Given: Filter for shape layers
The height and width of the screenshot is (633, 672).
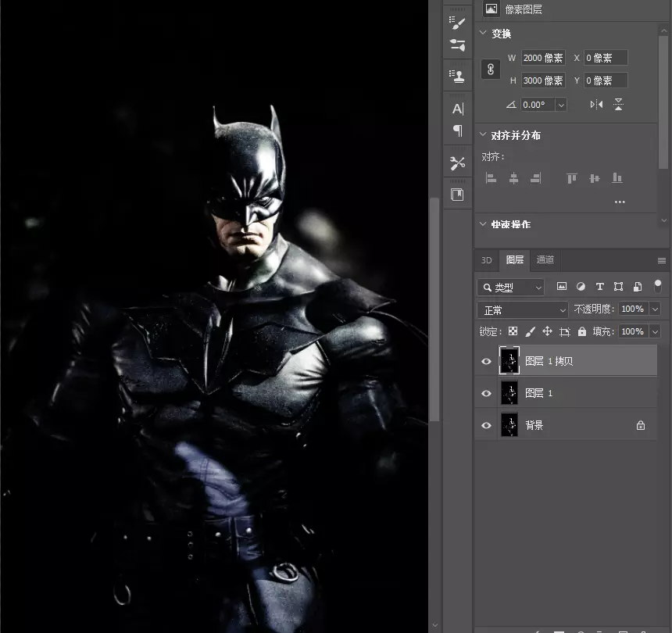Looking at the screenshot, I should pos(618,287).
